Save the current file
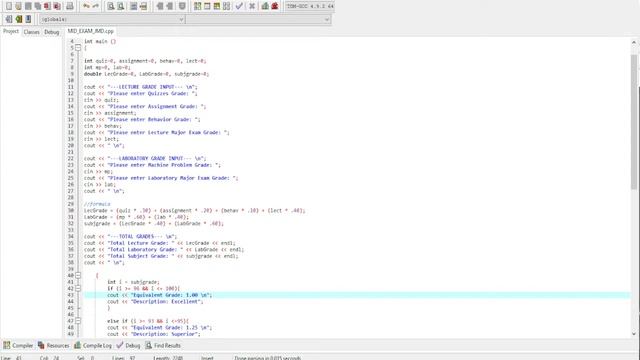The height and width of the screenshot is (360, 640). point(28,6)
